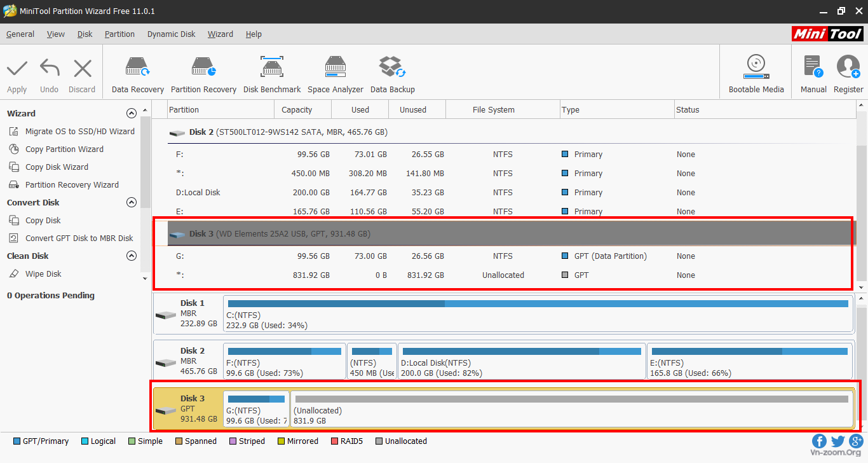The height and width of the screenshot is (463, 868).
Task: Collapse the Wizard sidebar section
Action: pos(132,113)
